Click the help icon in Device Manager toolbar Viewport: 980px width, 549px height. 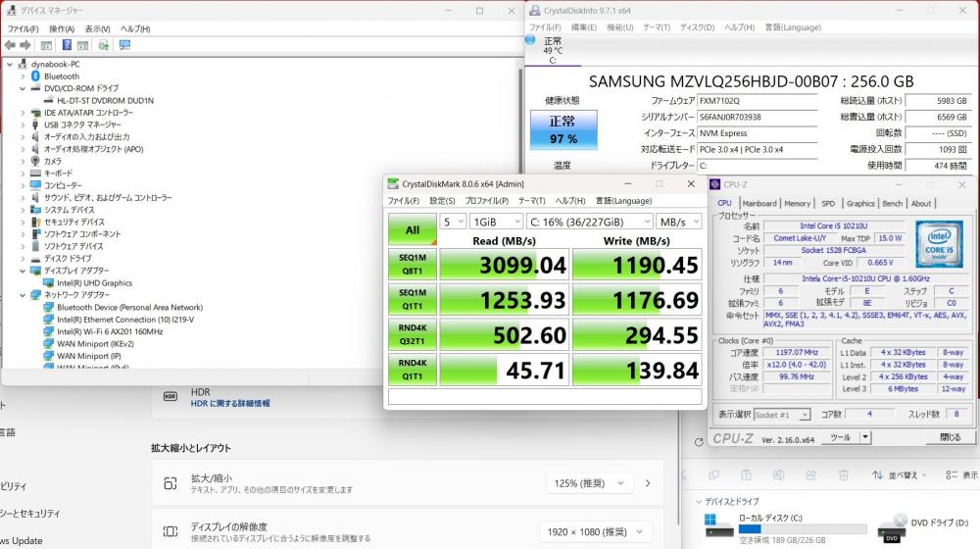[x=67, y=45]
